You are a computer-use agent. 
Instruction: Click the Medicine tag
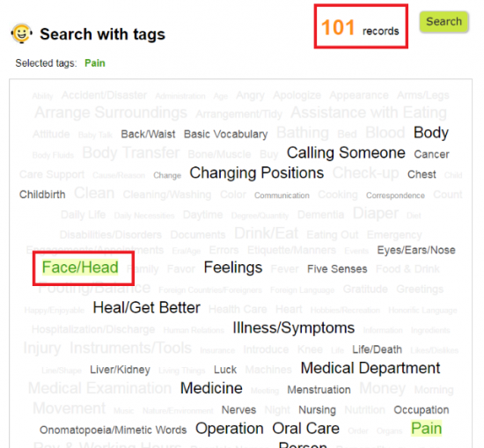tap(211, 388)
